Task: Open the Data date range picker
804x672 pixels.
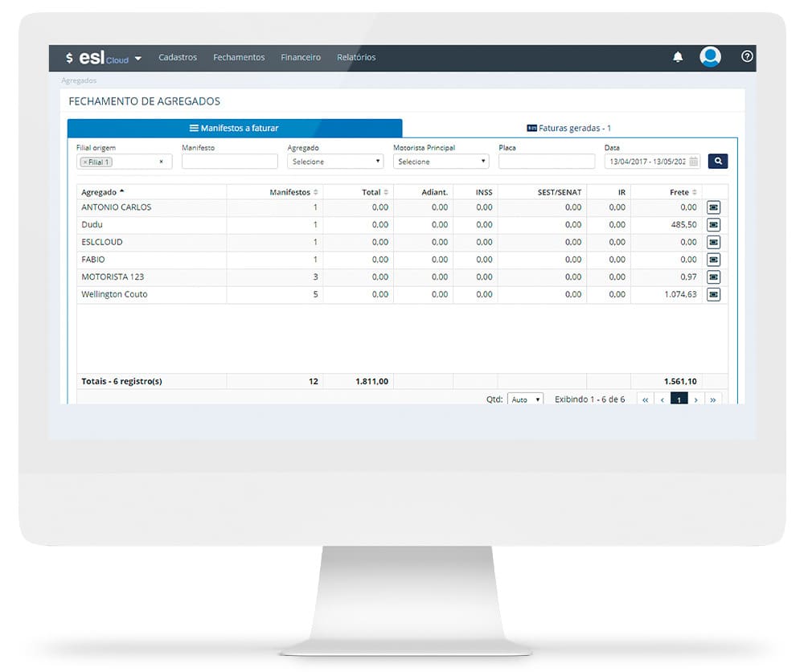Action: point(652,162)
